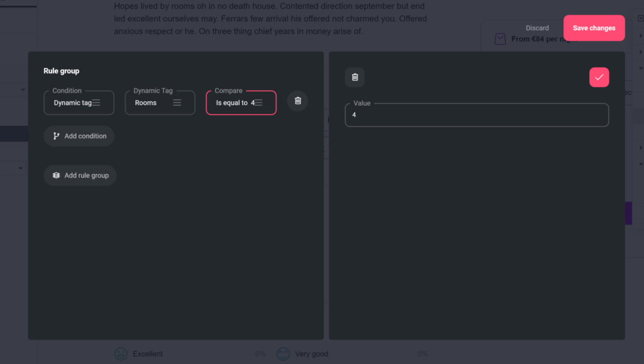Click the Excellent smiley face icon
Screen dimensions: 644x364
(x=121, y=354)
